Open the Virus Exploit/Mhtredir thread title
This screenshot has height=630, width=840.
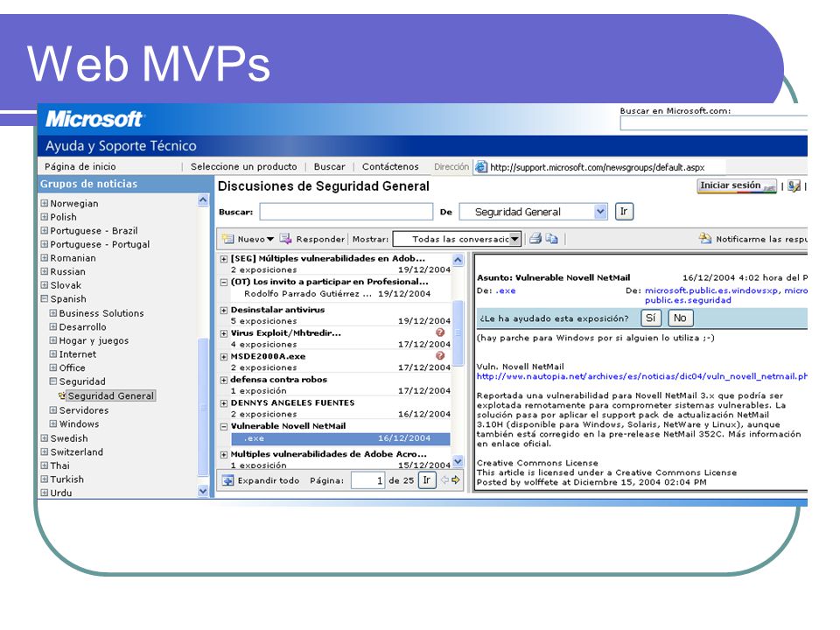[285, 332]
